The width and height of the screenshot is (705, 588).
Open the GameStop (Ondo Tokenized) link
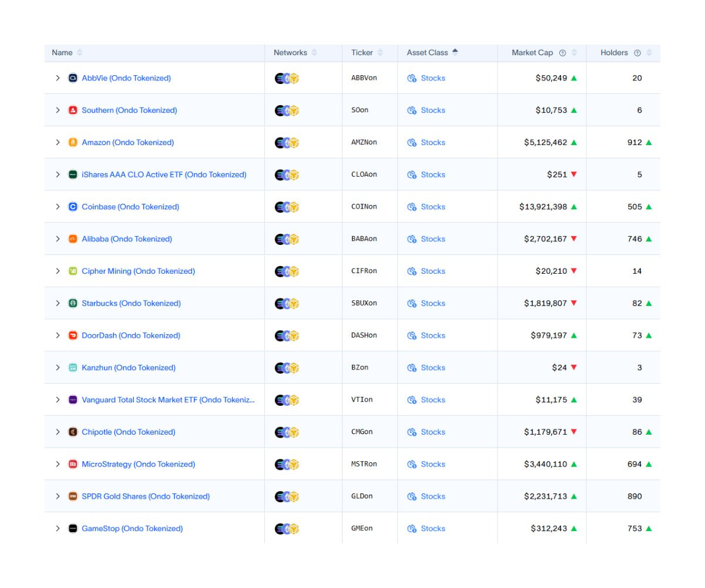coord(132,529)
